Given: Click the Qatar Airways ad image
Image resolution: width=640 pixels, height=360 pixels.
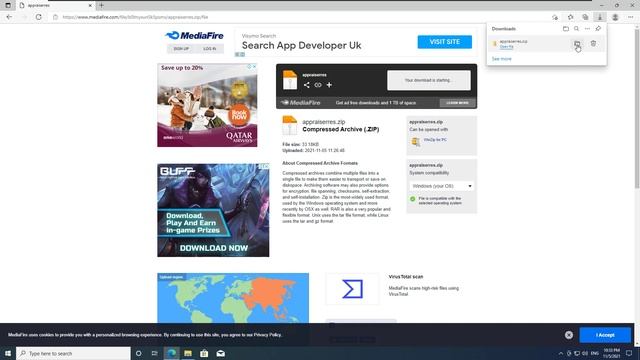Looking at the screenshot, I should pos(207,105).
